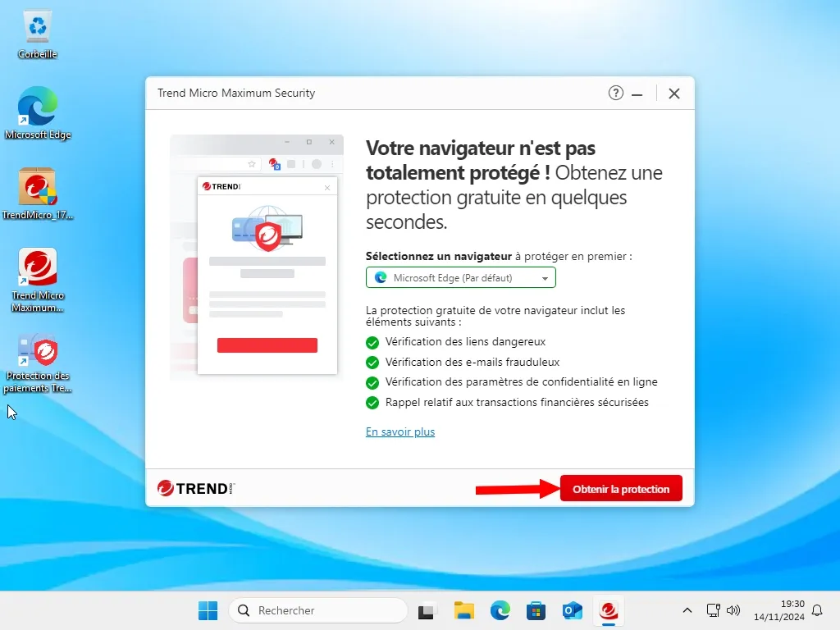Select the Microsoft Edge desktop shortcut

pyautogui.click(x=38, y=113)
